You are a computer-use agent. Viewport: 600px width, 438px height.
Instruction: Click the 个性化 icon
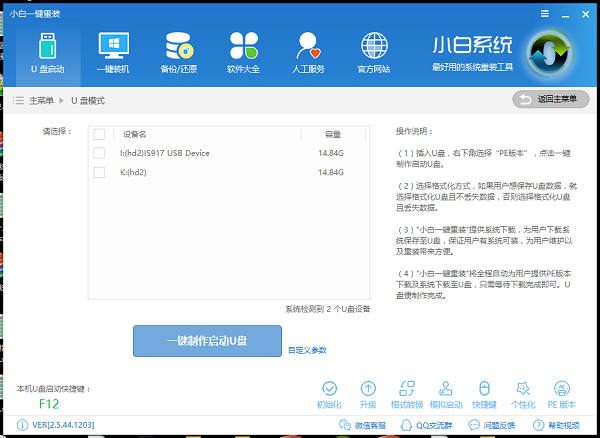click(523, 389)
